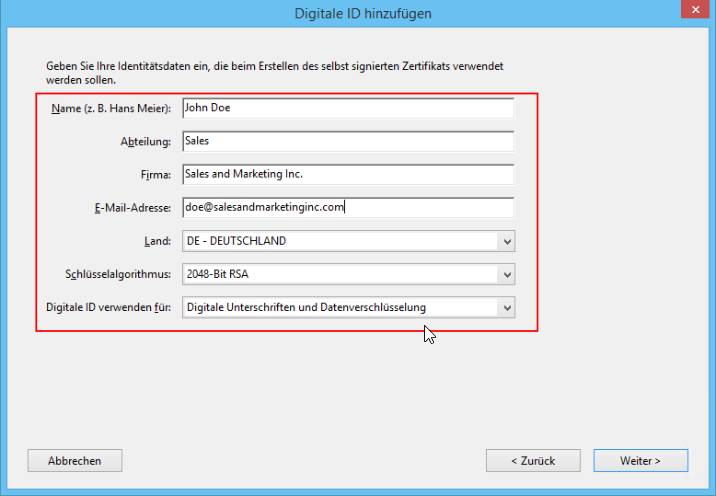
Task: Click the Abteilung label
Action: (x=146, y=142)
